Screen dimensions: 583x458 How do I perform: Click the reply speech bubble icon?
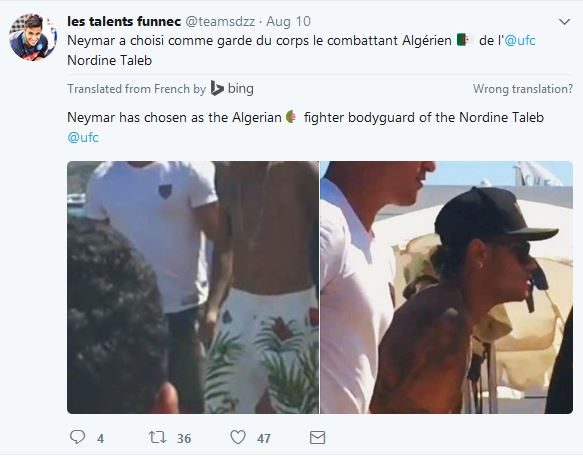pyautogui.click(x=77, y=437)
